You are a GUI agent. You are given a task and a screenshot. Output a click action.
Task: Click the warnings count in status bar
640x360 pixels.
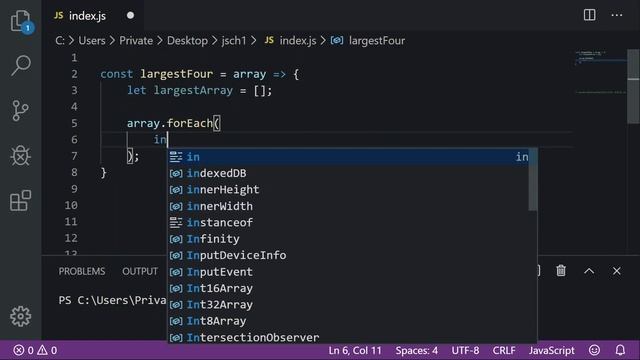pyautogui.click(x=47, y=350)
